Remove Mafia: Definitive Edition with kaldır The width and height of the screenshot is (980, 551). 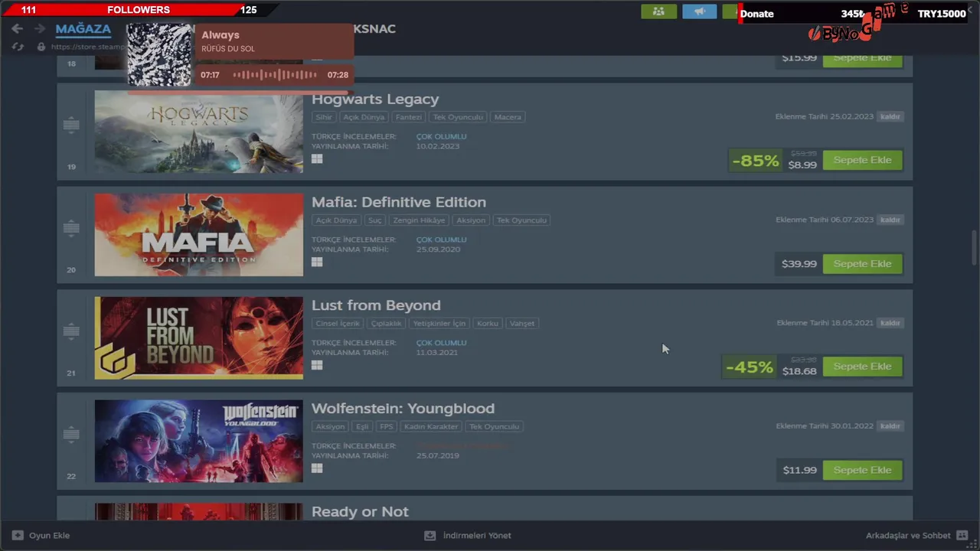click(890, 220)
